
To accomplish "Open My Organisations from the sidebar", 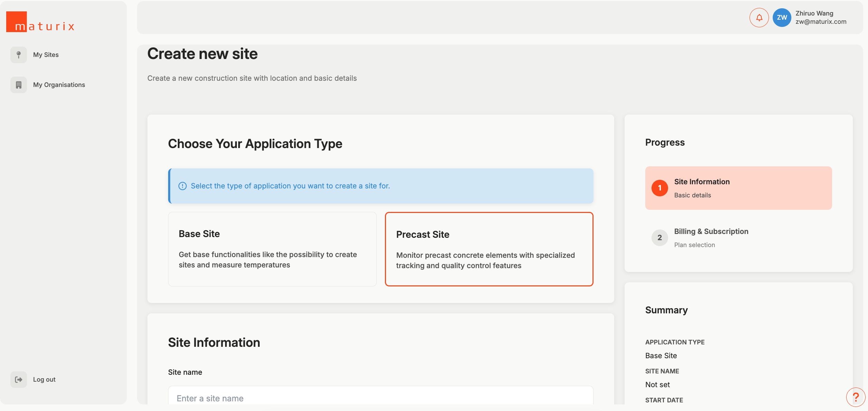I will (x=59, y=85).
